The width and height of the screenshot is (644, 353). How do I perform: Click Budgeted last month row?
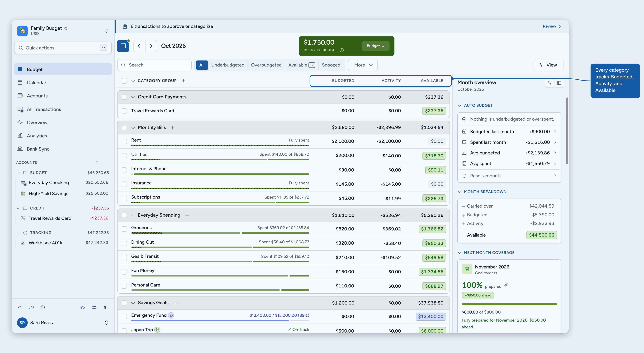click(x=509, y=132)
